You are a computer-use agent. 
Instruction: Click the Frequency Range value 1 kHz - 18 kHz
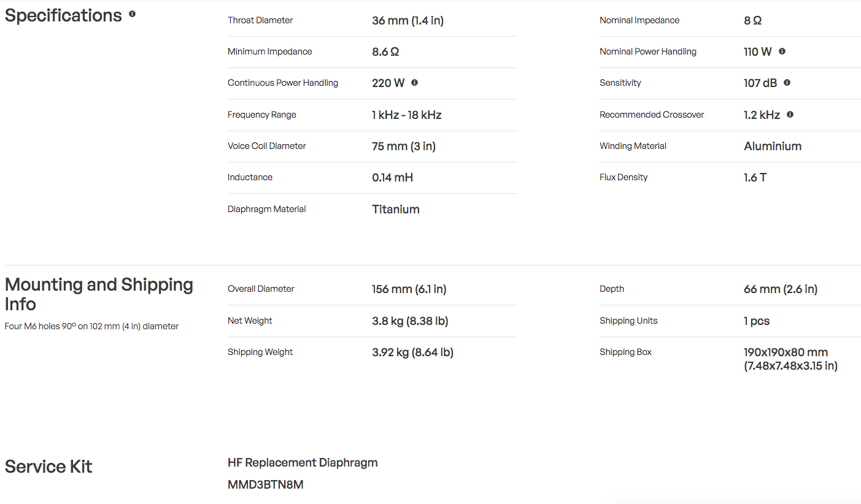point(407,115)
